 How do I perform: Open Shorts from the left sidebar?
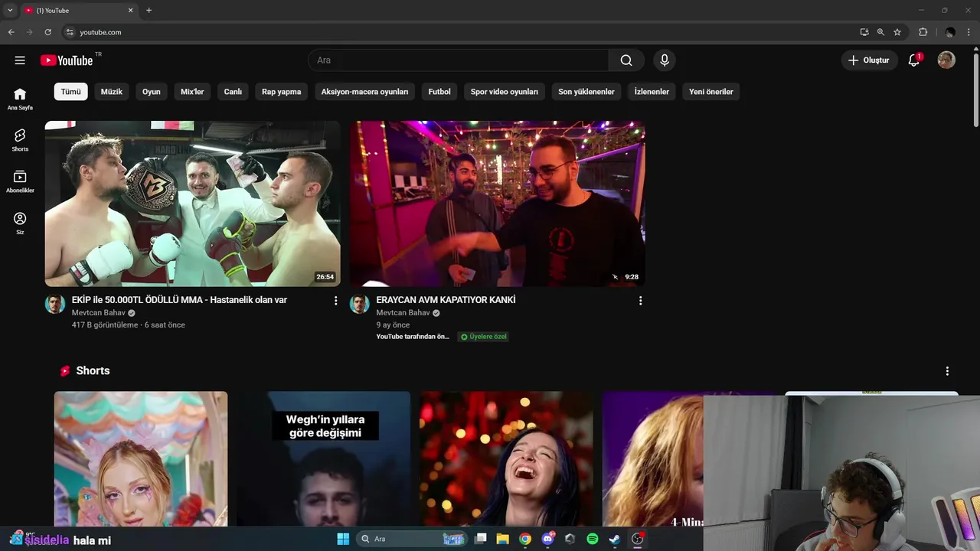(x=20, y=140)
